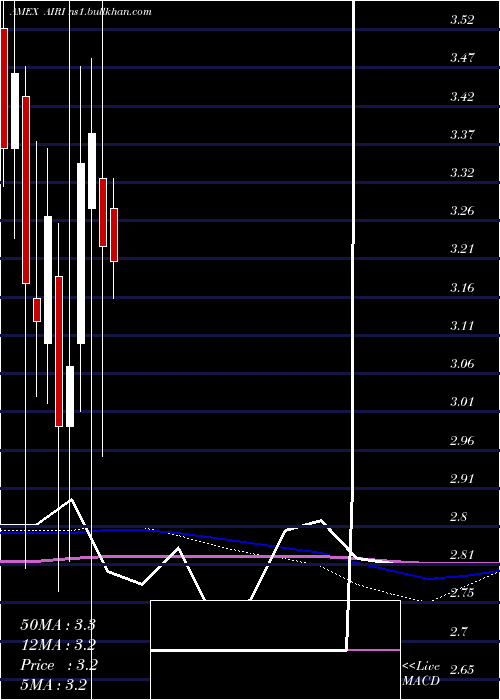This screenshot has height=700, width=500.
Task: Click the 2.7 price axis value
Action: 459,631
